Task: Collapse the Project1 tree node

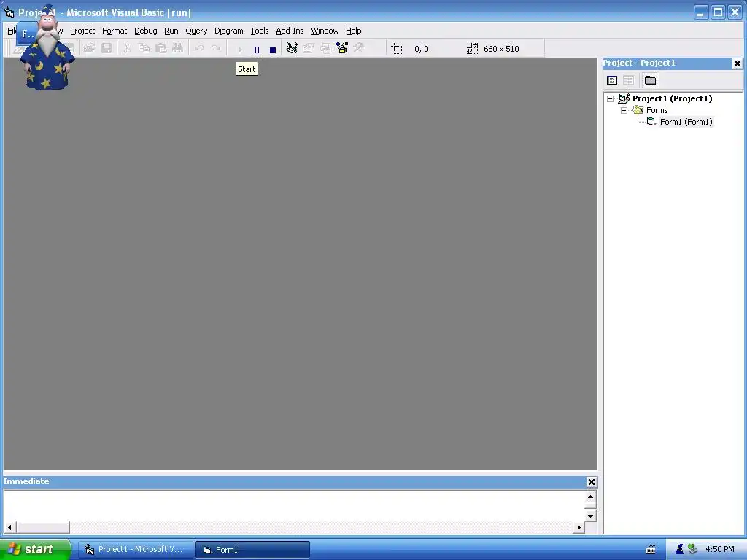Action: point(611,99)
